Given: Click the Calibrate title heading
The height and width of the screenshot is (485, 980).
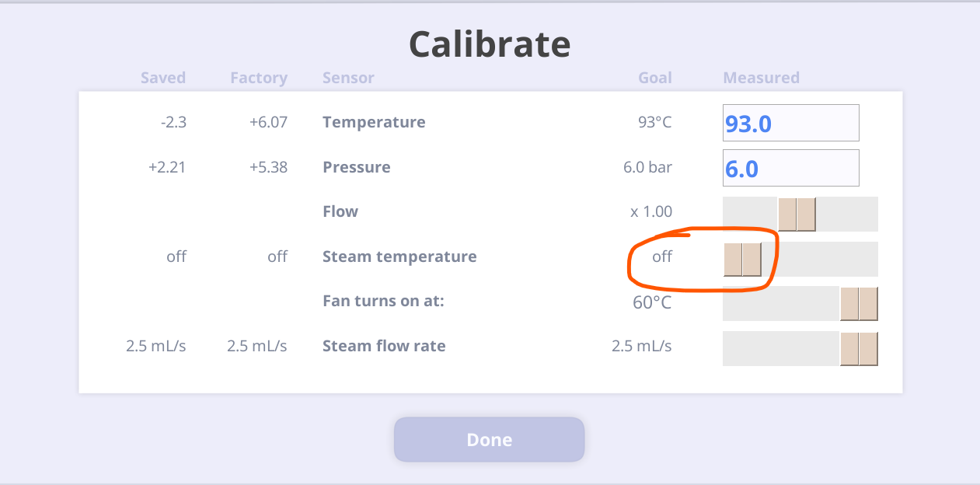Looking at the screenshot, I should 490,44.
